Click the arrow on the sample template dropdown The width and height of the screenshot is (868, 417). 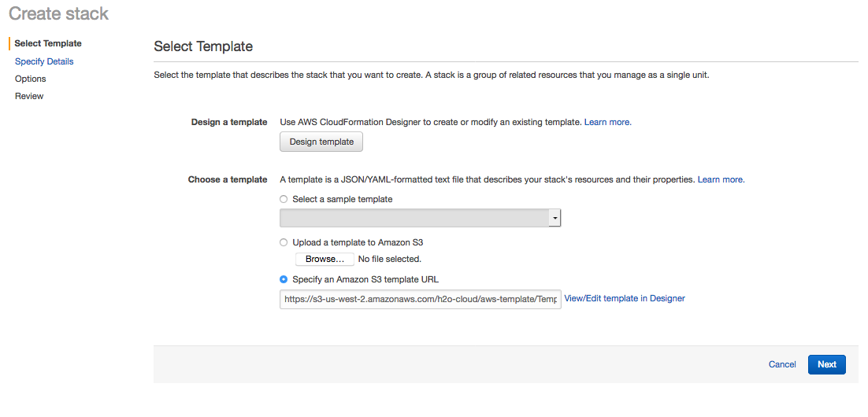tap(555, 218)
